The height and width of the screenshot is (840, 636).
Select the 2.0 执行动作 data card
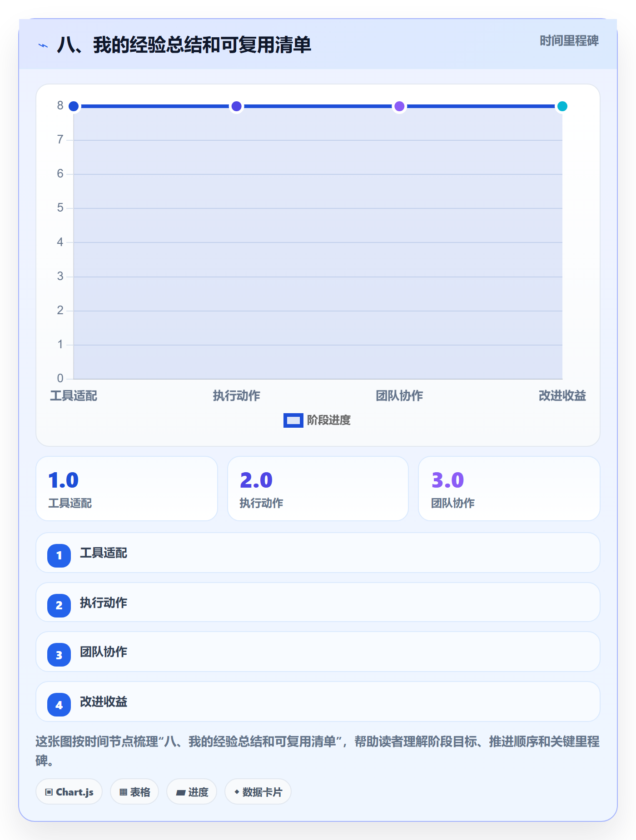point(318,489)
